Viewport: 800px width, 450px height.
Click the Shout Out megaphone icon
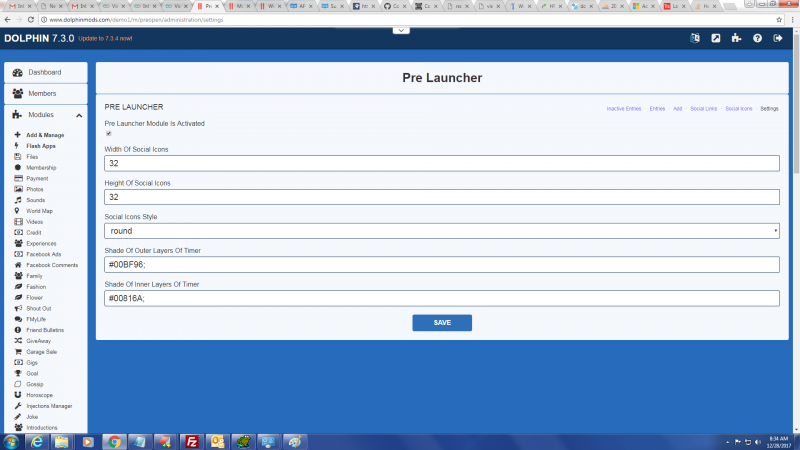[x=18, y=308]
